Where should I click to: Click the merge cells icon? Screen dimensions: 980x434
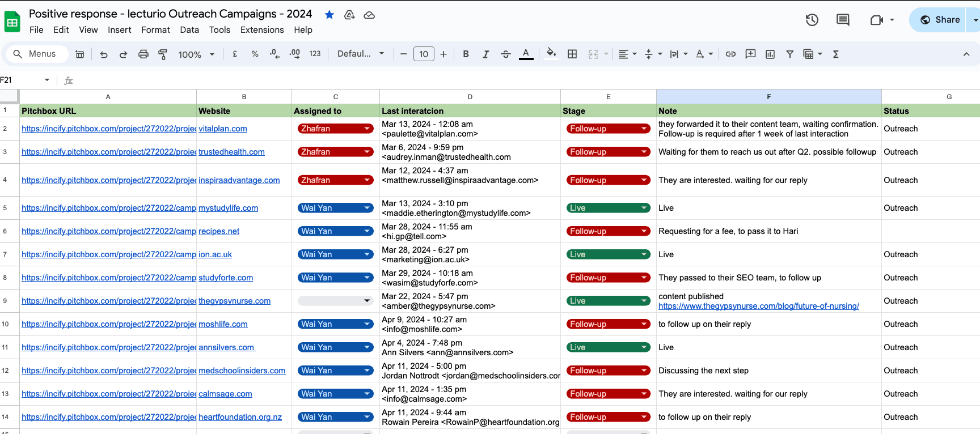point(593,54)
